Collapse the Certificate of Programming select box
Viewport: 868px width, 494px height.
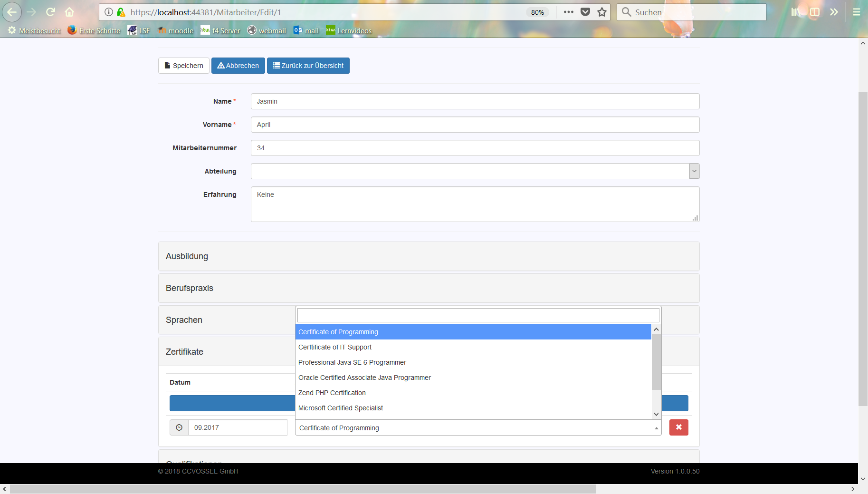(x=478, y=428)
